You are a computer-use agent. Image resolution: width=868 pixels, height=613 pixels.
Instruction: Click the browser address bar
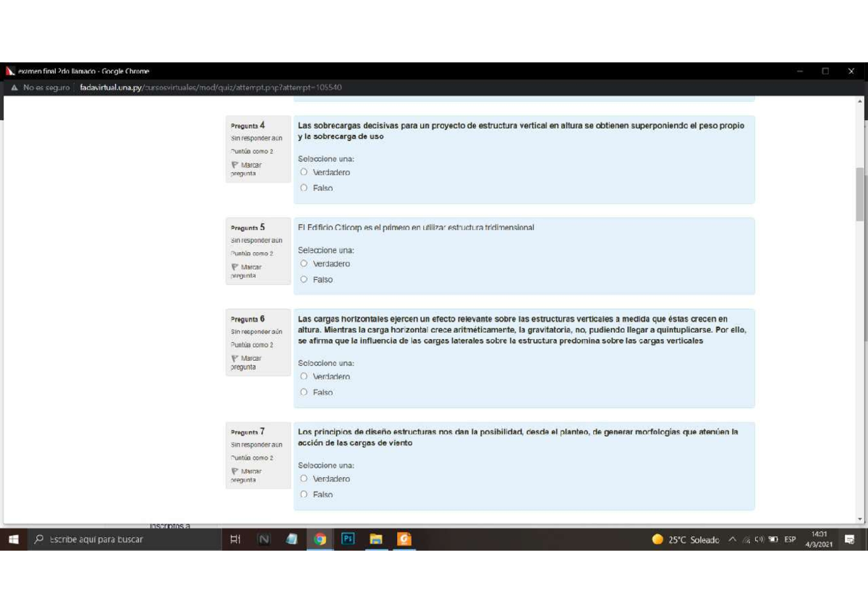click(210, 87)
